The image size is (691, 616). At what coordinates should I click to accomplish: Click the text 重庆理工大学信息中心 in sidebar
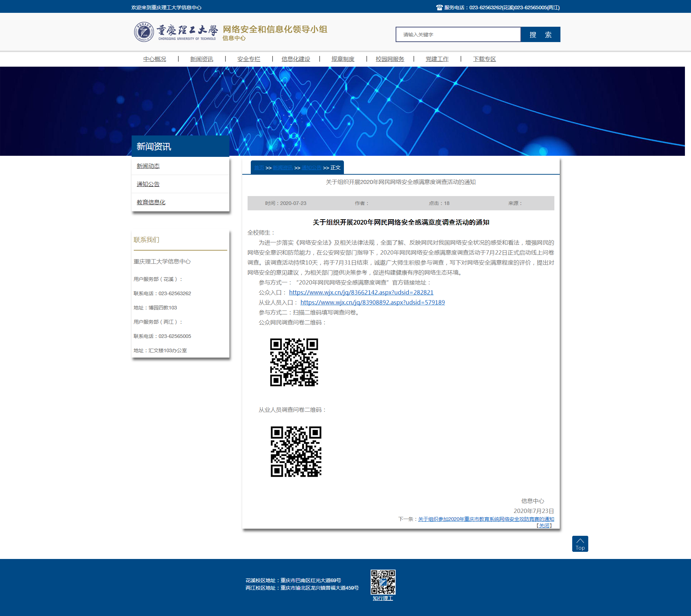point(162,261)
